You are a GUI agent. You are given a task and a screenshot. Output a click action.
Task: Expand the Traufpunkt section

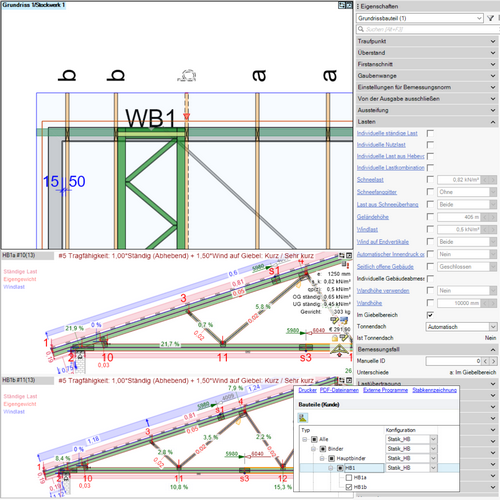(427, 41)
